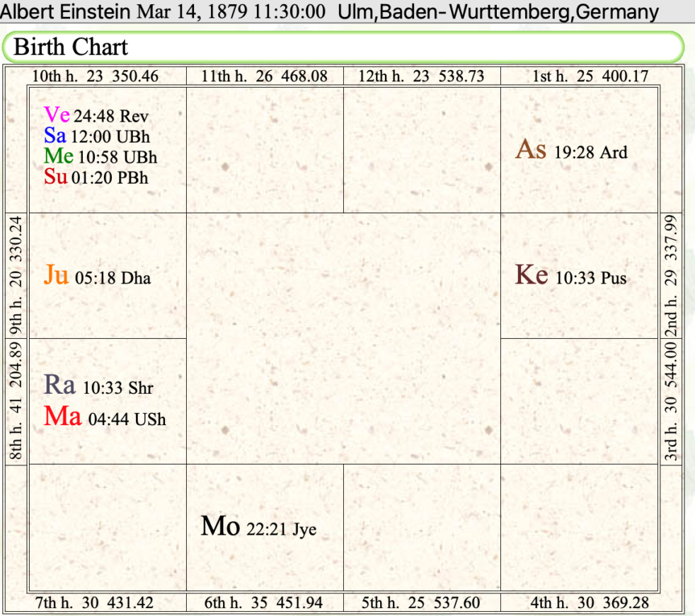Click the '2nd h. 29 337.99' vertical label

tap(671, 276)
